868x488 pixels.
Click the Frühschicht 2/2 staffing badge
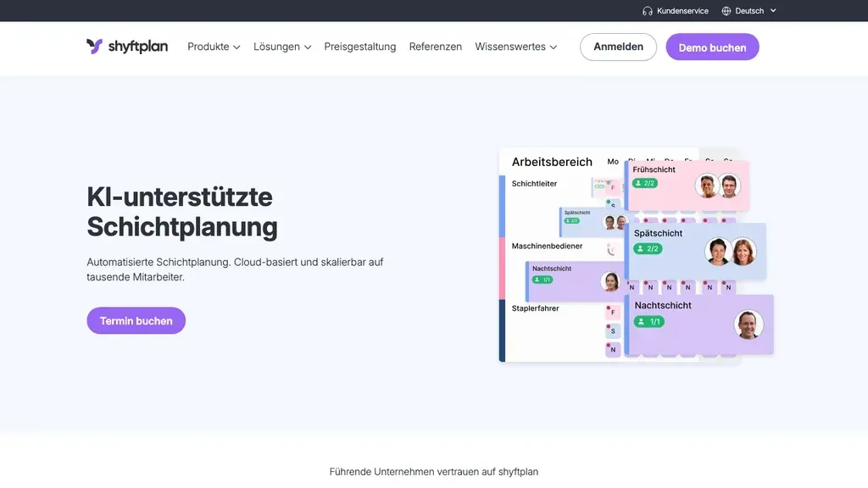point(645,183)
